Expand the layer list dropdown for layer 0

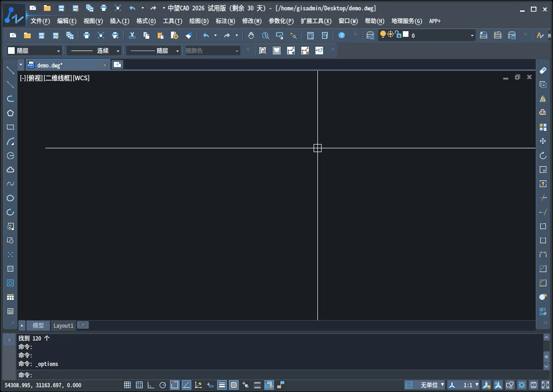click(x=472, y=35)
